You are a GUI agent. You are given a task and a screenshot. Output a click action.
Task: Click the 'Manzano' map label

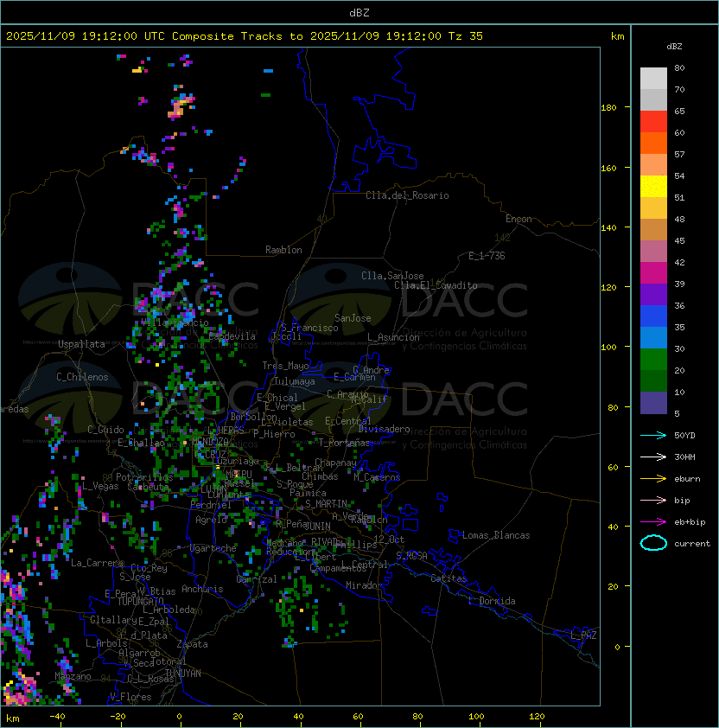tap(73, 676)
